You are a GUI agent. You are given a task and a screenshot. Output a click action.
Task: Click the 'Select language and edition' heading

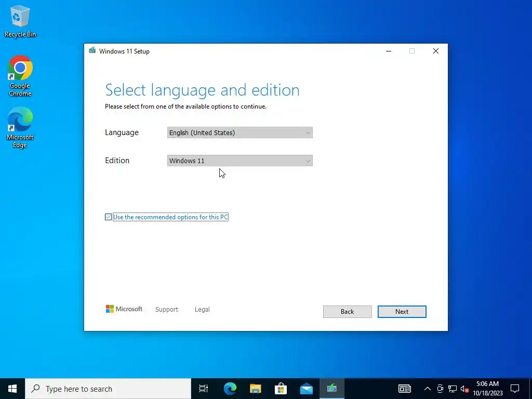point(202,90)
